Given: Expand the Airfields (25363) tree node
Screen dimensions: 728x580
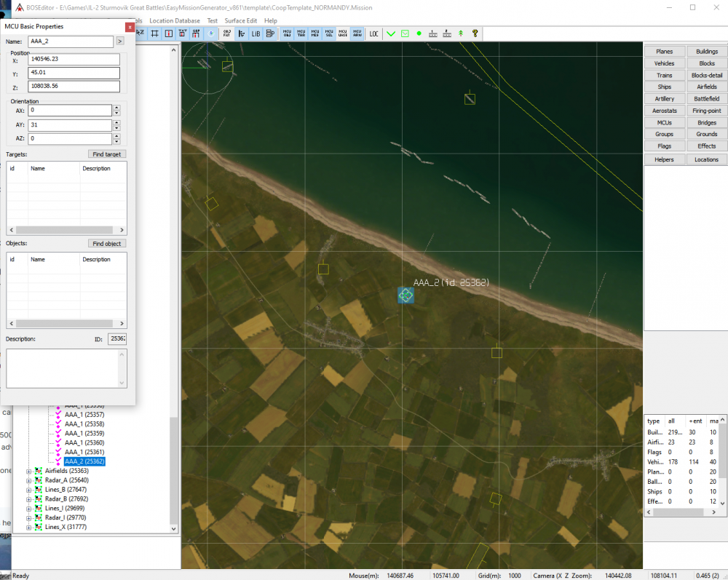Looking at the screenshot, I should [x=29, y=471].
